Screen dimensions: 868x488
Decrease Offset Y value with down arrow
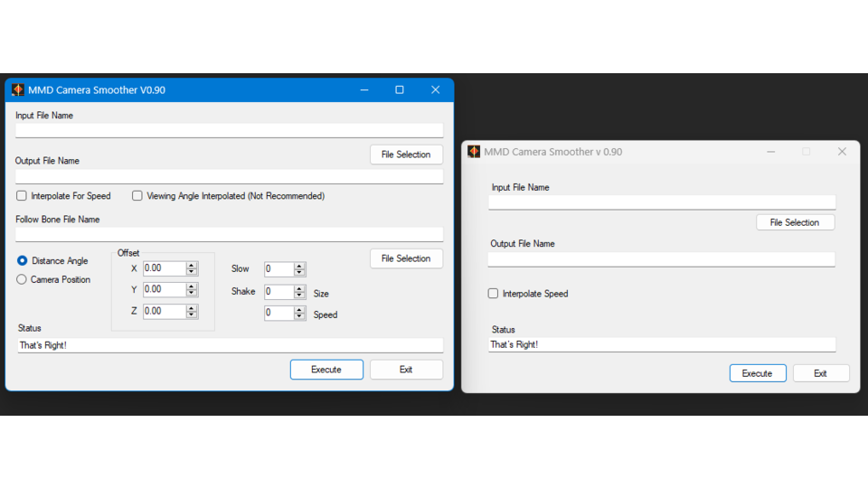[x=192, y=293]
